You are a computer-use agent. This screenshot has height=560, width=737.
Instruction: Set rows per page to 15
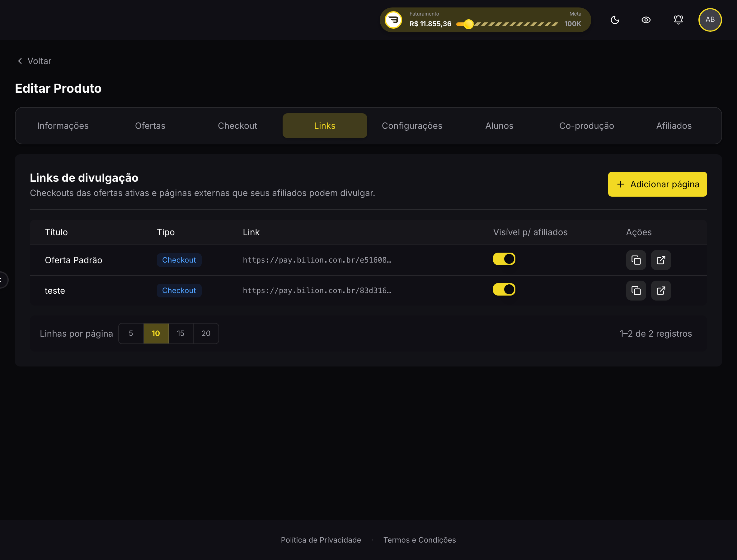[181, 333]
